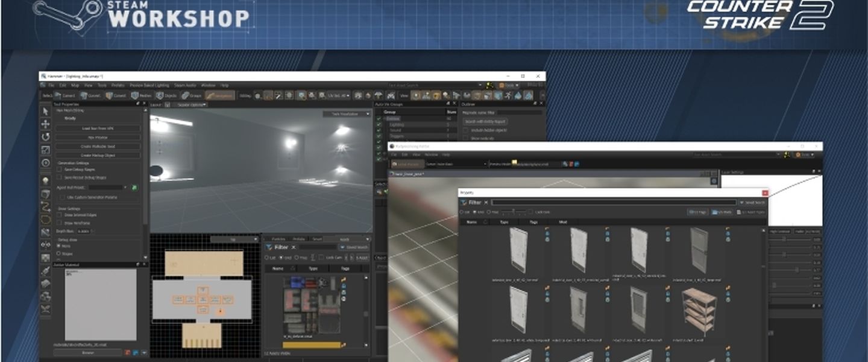The width and height of the screenshot is (868, 362).
Task: Select the Shapes radio under Debug draw
Action: click(x=58, y=253)
